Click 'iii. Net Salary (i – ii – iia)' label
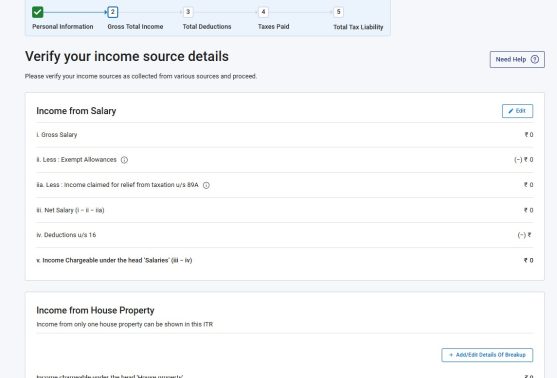557x378 pixels. point(70,210)
